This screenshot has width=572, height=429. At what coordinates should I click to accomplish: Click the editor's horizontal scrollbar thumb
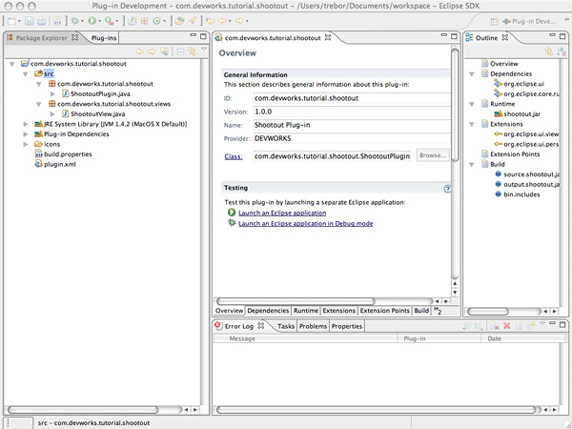click(x=295, y=301)
